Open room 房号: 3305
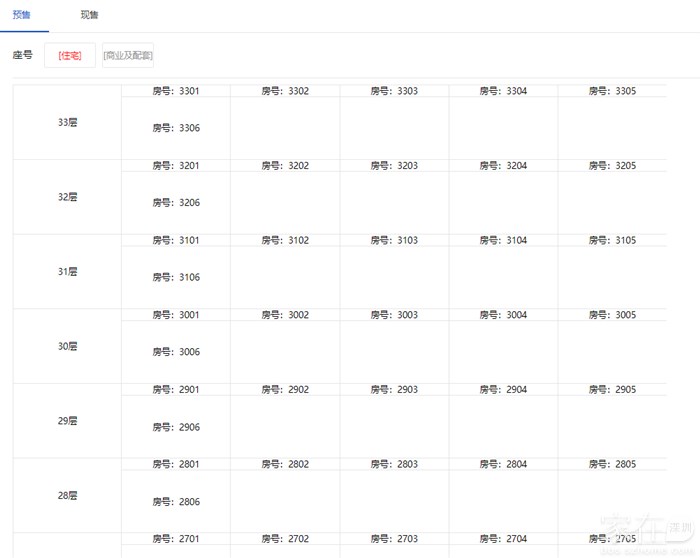This screenshot has height=558, width=700. pos(612,91)
